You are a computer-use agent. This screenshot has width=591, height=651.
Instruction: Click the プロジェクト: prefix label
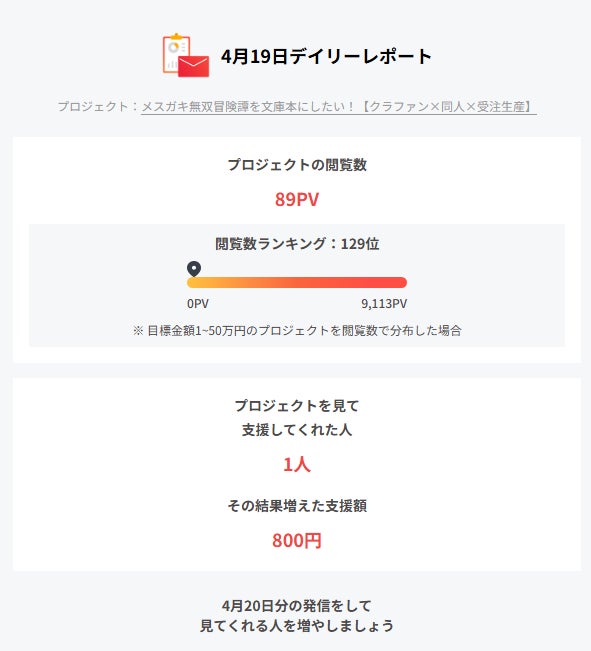(99, 107)
